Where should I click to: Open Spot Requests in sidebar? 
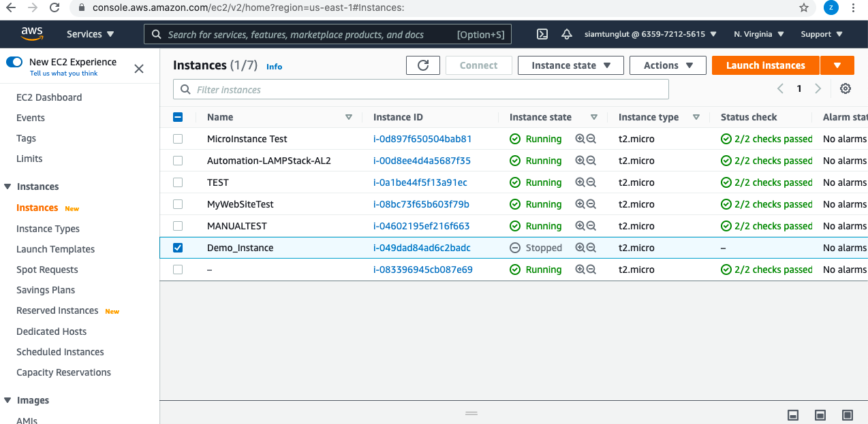click(x=47, y=270)
